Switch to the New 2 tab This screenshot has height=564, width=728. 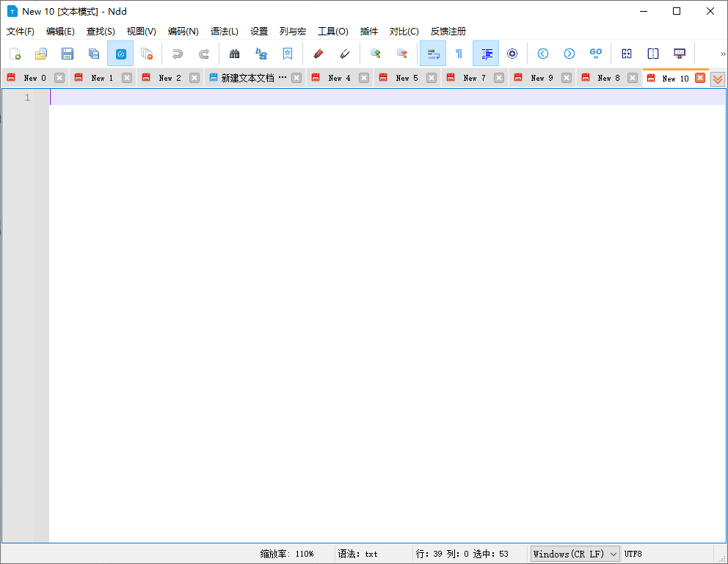coord(170,78)
